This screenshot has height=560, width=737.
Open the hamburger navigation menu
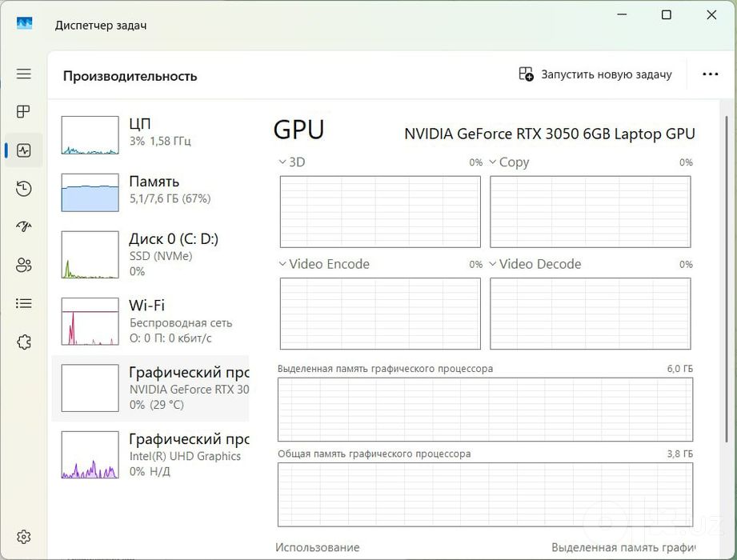pos(24,74)
